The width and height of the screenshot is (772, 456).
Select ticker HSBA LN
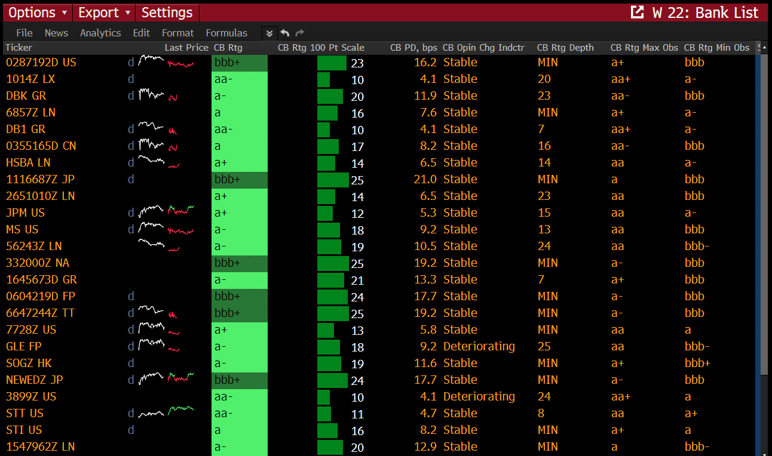pos(28,163)
